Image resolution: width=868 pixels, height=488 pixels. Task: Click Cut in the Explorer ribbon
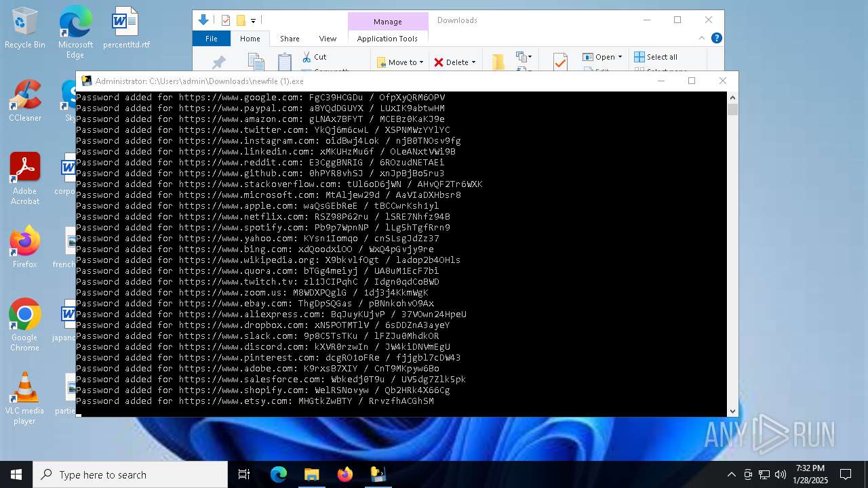(314, 57)
